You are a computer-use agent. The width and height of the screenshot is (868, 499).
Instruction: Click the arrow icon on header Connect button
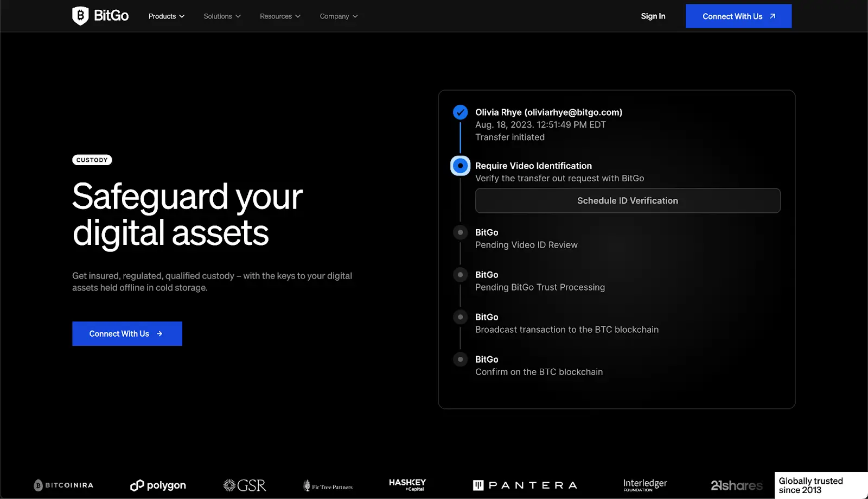coord(773,16)
